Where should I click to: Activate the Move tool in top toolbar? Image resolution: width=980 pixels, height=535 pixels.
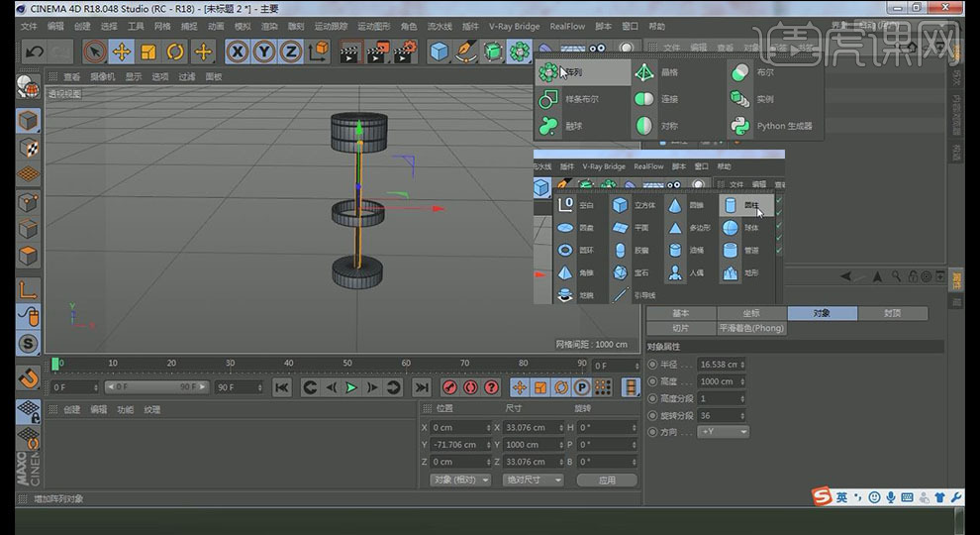coord(121,52)
